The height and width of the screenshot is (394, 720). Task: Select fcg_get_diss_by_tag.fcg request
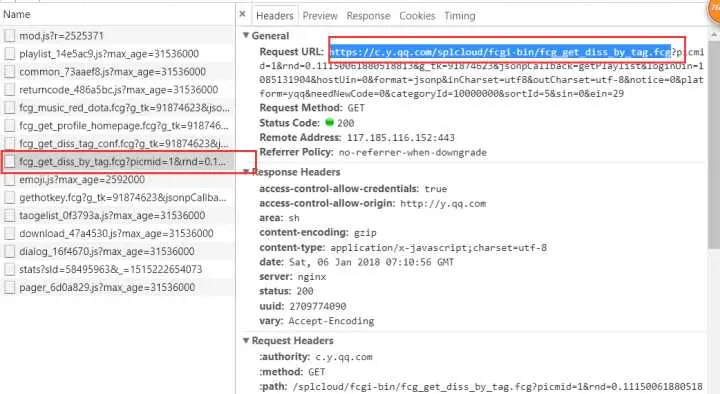[118, 162]
